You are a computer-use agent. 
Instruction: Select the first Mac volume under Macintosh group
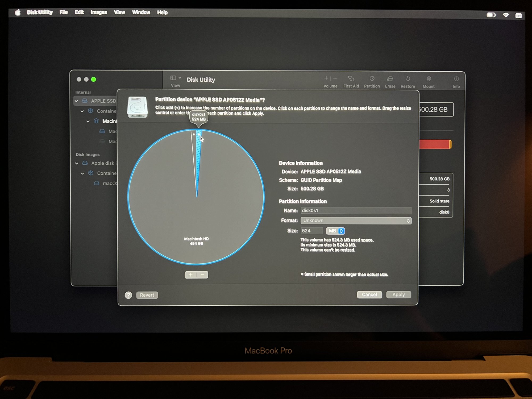109,131
